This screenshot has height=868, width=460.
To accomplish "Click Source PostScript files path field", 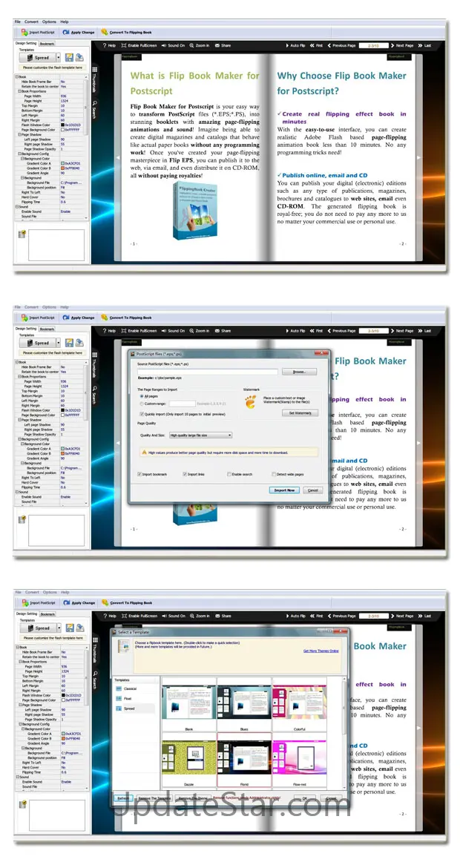I will (x=208, y=372).
